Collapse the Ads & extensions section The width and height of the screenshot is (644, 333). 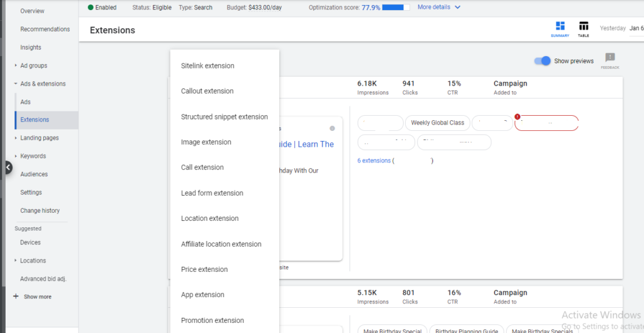(x=16, y=84)
